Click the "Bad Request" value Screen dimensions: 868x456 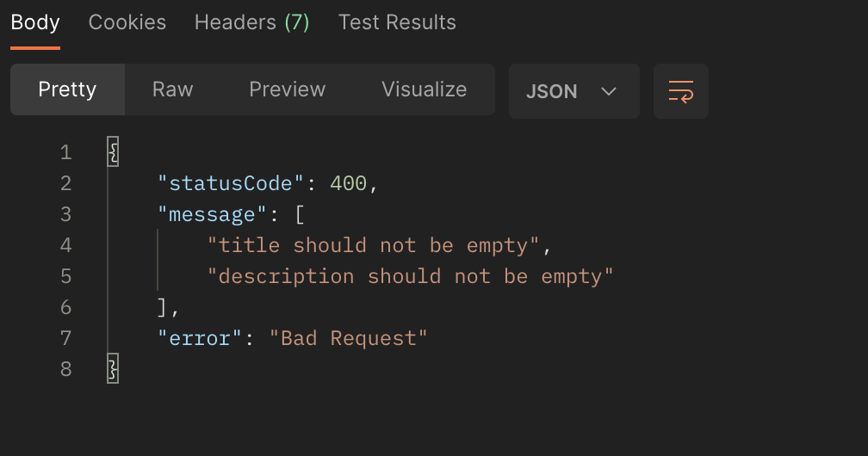(x=348, y=338)
